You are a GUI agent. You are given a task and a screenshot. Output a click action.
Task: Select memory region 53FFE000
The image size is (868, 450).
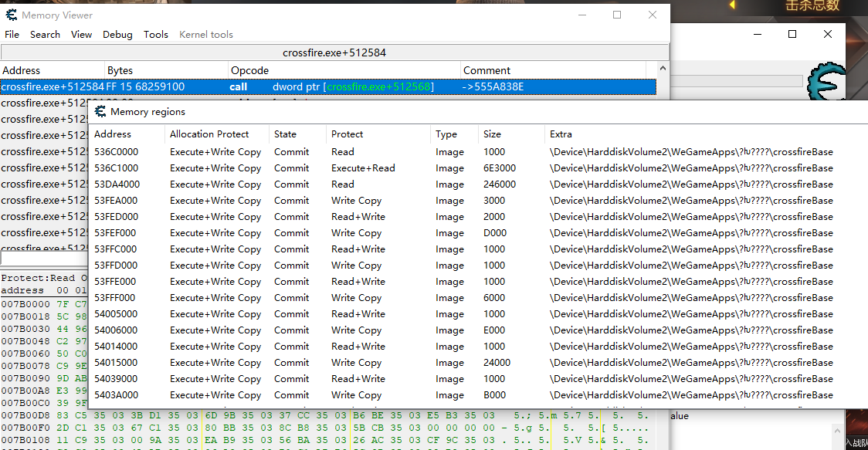point(115,282)
